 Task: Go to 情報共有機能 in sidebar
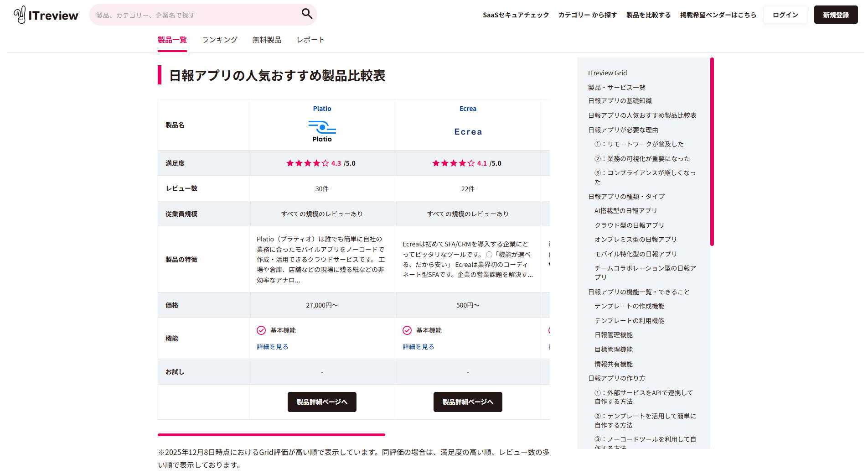tap(614, 364)
